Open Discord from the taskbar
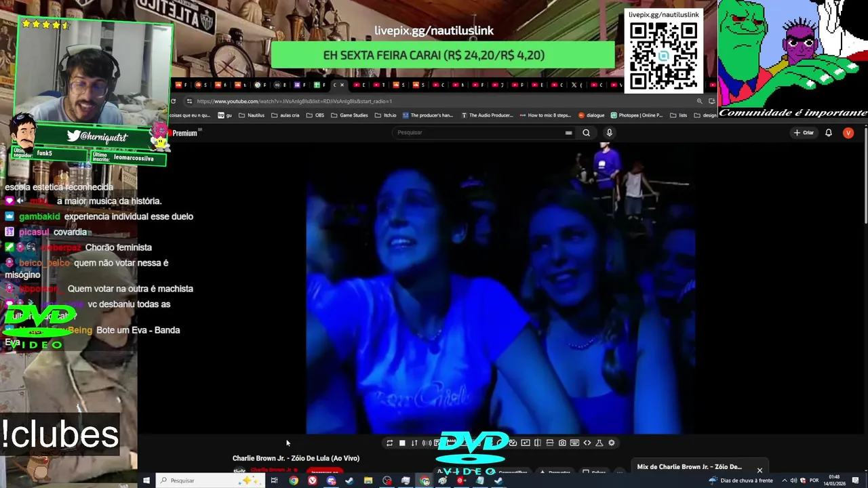 click(331, 481)
